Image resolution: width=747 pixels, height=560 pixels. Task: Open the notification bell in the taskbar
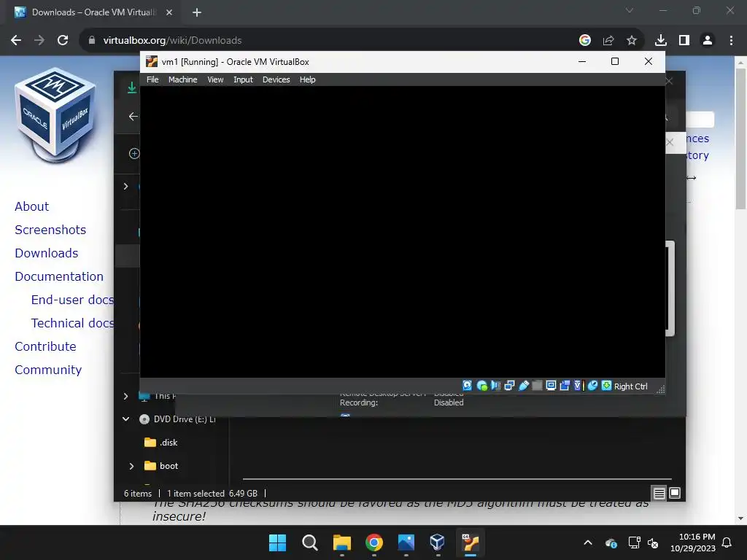pyautogui.click(x=727, y=542)
